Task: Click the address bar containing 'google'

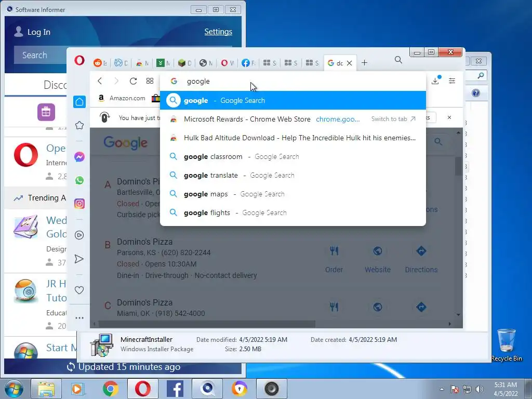Action: (x=293, y=82)
